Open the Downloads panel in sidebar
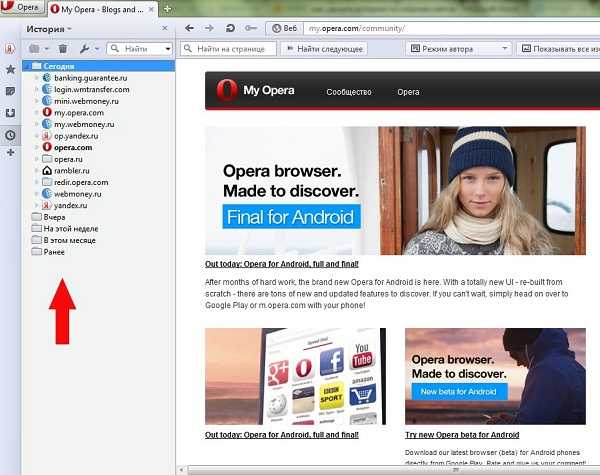The height and width of the screenshot is (475, 600). point(10,112)
